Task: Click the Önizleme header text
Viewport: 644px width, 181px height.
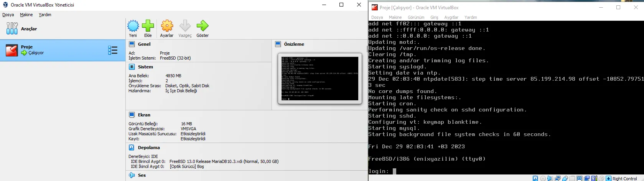Action: [x=294, y=44]
